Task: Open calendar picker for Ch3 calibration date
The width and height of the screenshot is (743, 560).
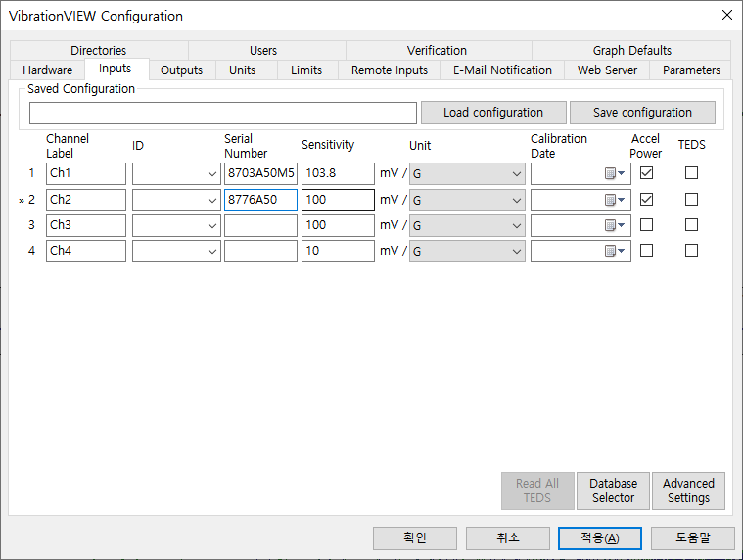Action: pos(615,225)
